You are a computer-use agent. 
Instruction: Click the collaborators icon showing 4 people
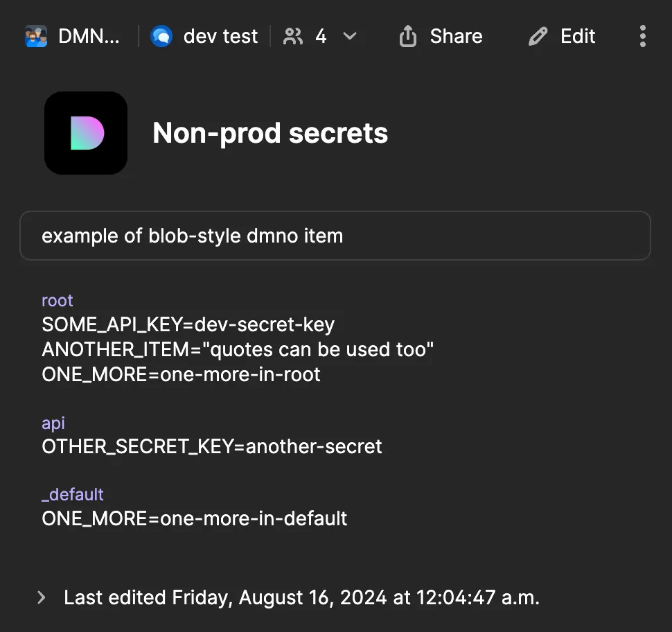(292, 36)
